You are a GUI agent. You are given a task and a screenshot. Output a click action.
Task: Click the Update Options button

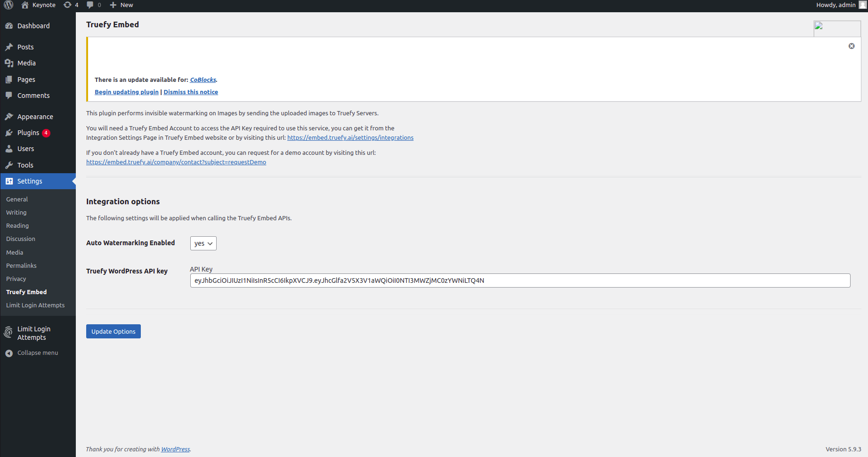[x=114, y=331]
